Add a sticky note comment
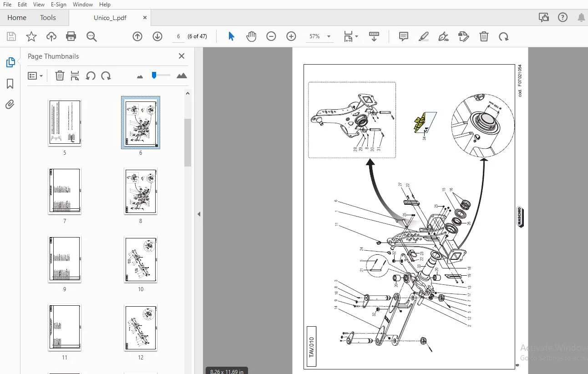This screenshot has width=588, height=374. pos(403,36)
